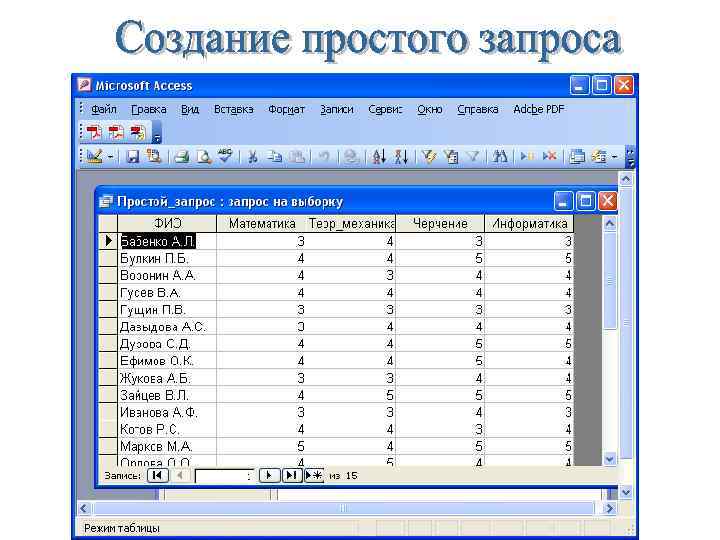Click query window scroll up arrow

[610, 224]
